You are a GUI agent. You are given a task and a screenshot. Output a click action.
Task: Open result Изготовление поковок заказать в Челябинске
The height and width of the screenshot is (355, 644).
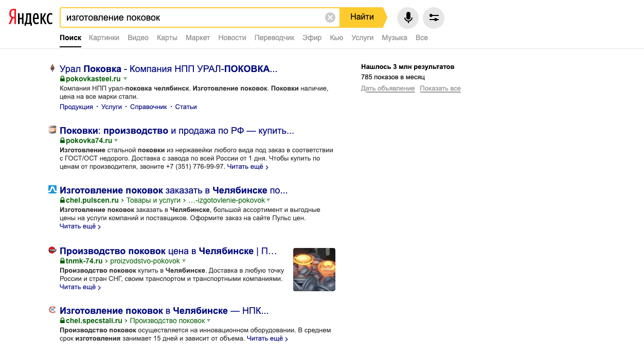[174, 190]
